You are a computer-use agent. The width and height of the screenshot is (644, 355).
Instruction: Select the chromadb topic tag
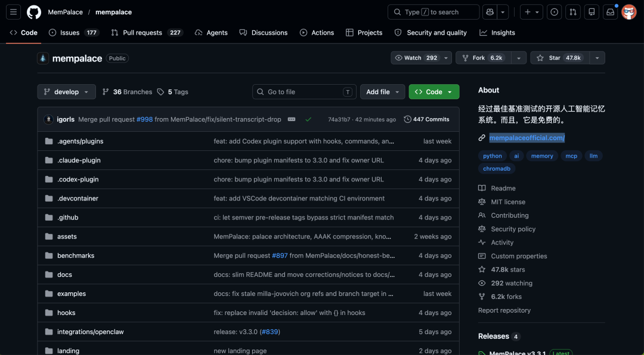[497, 168]
